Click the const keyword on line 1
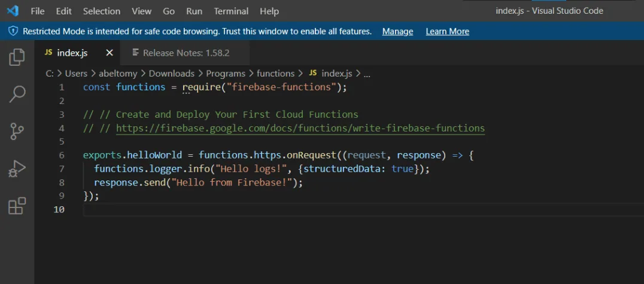644x284 pixels. pyautogui.click(x=96, y=87)
